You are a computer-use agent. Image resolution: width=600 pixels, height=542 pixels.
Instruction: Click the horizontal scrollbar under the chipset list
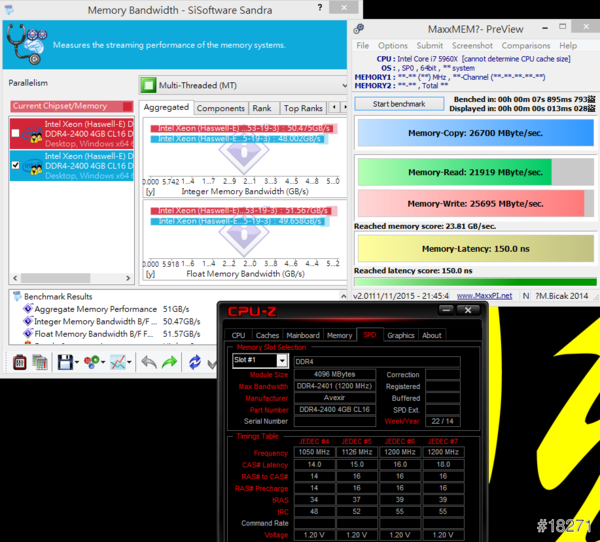pos(55,278)
